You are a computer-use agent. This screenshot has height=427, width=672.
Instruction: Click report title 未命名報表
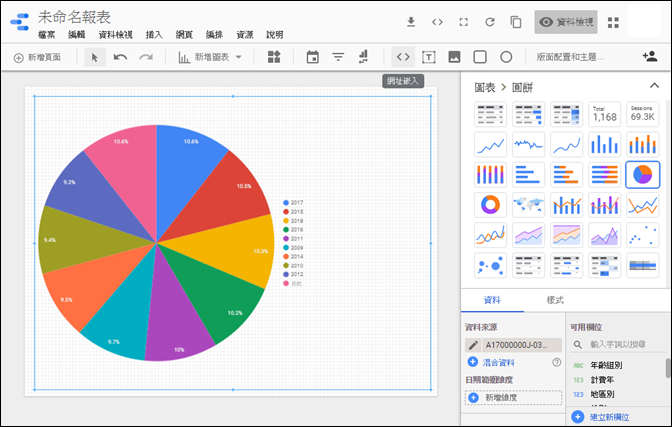pyautogui.click(x=74, y=17)
